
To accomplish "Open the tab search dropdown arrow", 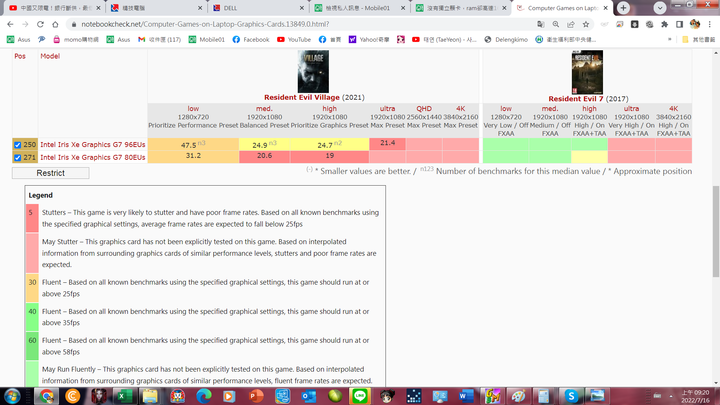I will [659, 8].
